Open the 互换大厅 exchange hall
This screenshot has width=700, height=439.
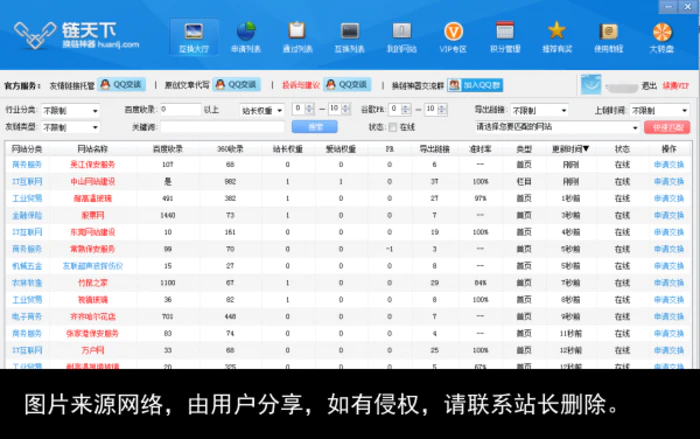(194, 38)
